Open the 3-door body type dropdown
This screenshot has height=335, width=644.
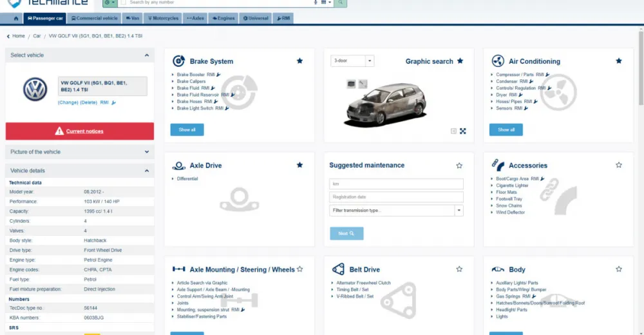coord(352,61)
